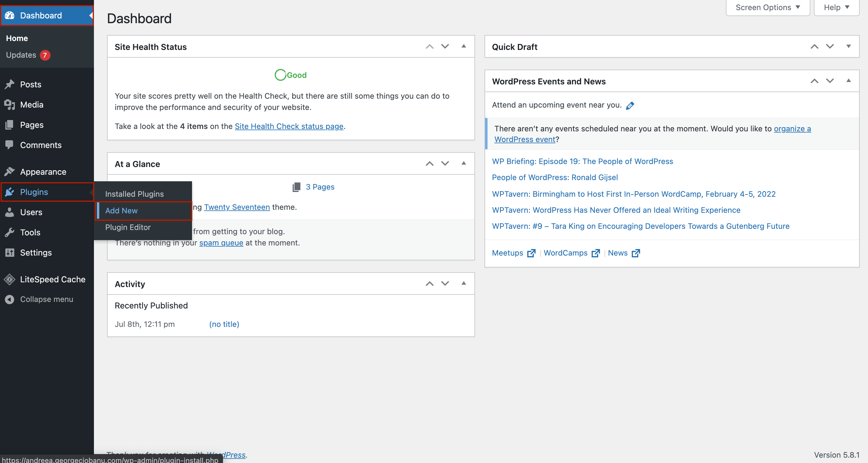
Task: Move Activity panel up
Action: pos(429,284)
